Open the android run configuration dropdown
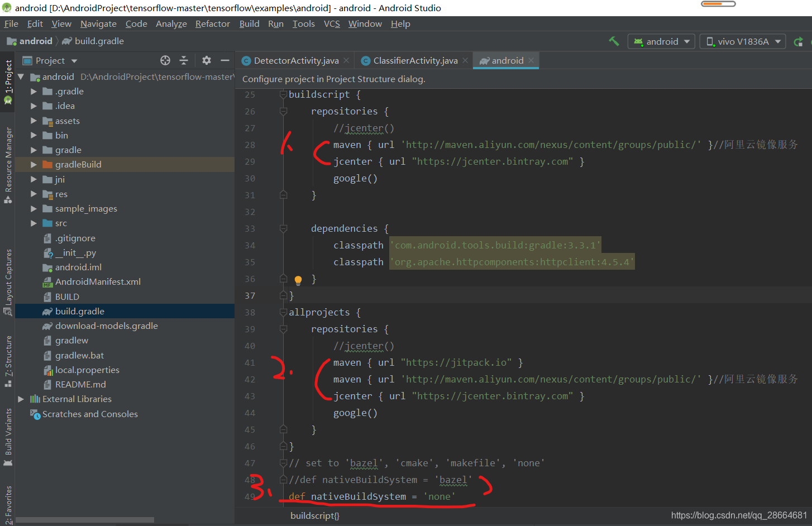 click(662, 41)
